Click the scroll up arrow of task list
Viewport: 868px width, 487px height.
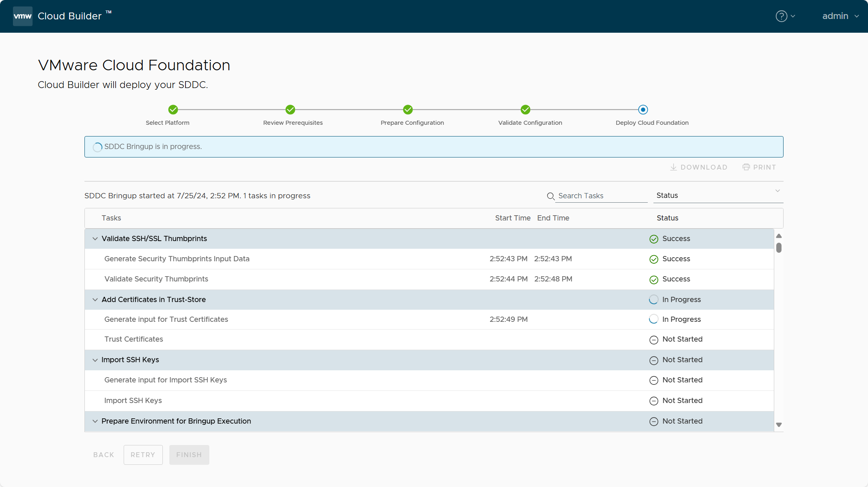tap(779, 236)
